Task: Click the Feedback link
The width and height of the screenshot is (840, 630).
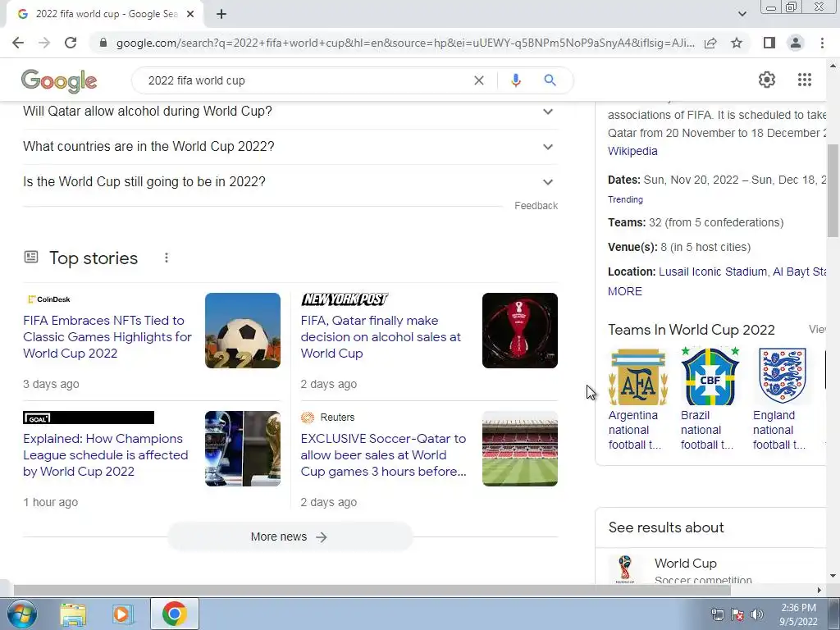Action: (536, 206)
